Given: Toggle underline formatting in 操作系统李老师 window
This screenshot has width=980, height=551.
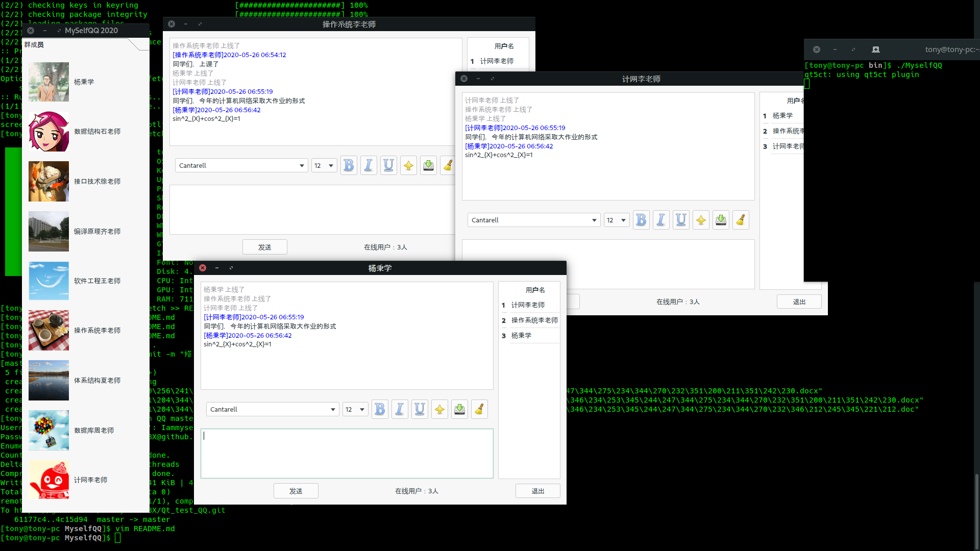Looking at the screenshot, I should tap(388, 165).
